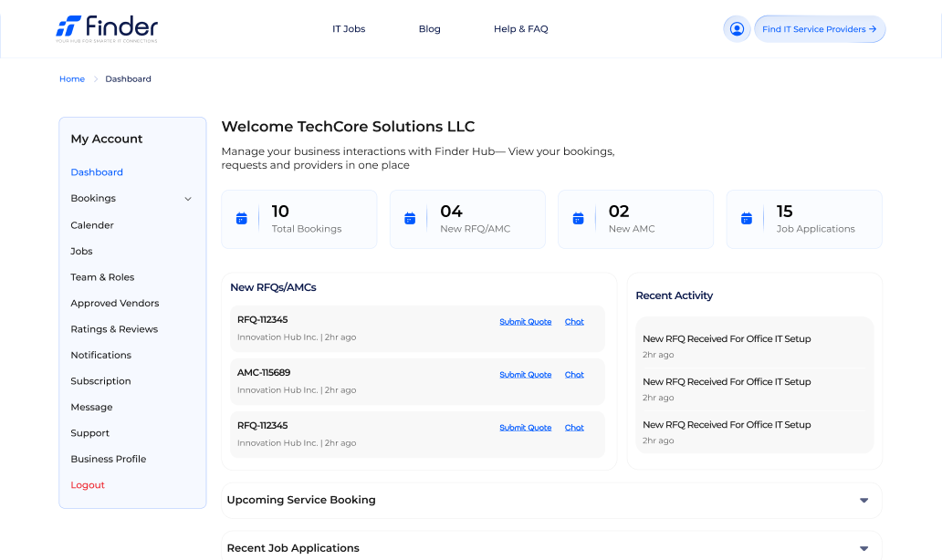Open Approved Vendors in sidebar
This screenshot has height=560, width=942.
point(115,303)
